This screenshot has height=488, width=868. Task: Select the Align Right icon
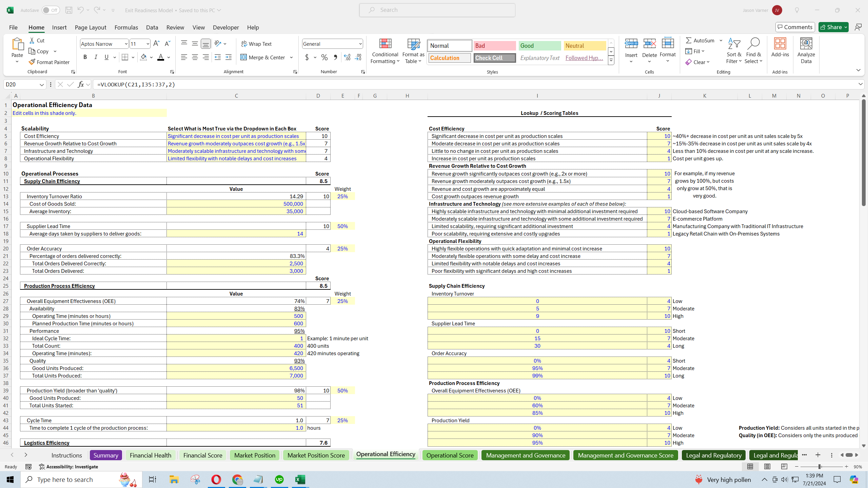point(205,57)
